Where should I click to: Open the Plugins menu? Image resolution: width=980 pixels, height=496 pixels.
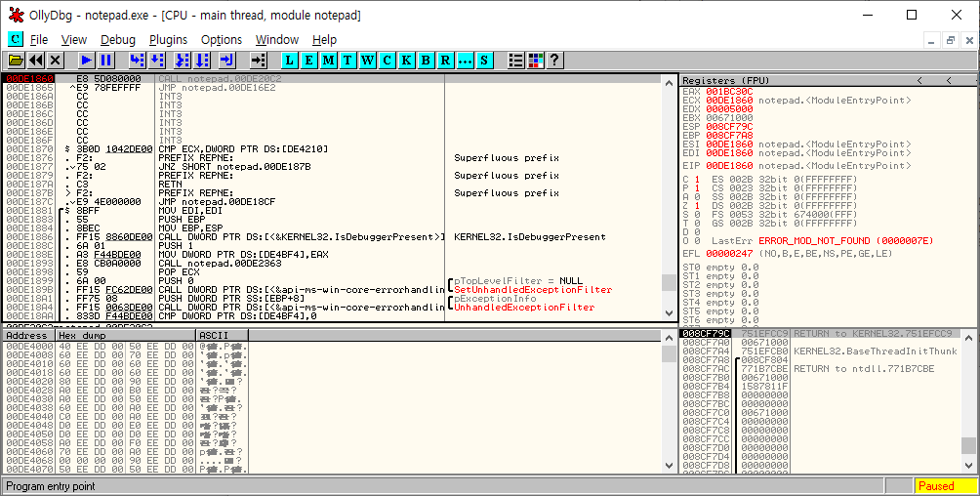pos(168,39)
